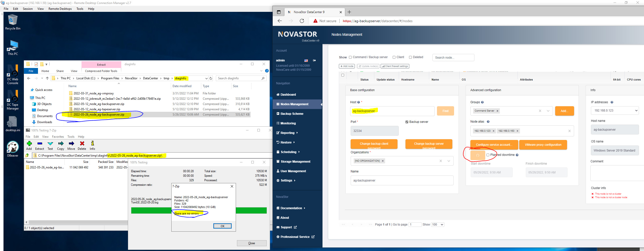The width and height of the screenshot is (644, 251).
Task: Click the Search node input field
Action: [x=453, y=58]
